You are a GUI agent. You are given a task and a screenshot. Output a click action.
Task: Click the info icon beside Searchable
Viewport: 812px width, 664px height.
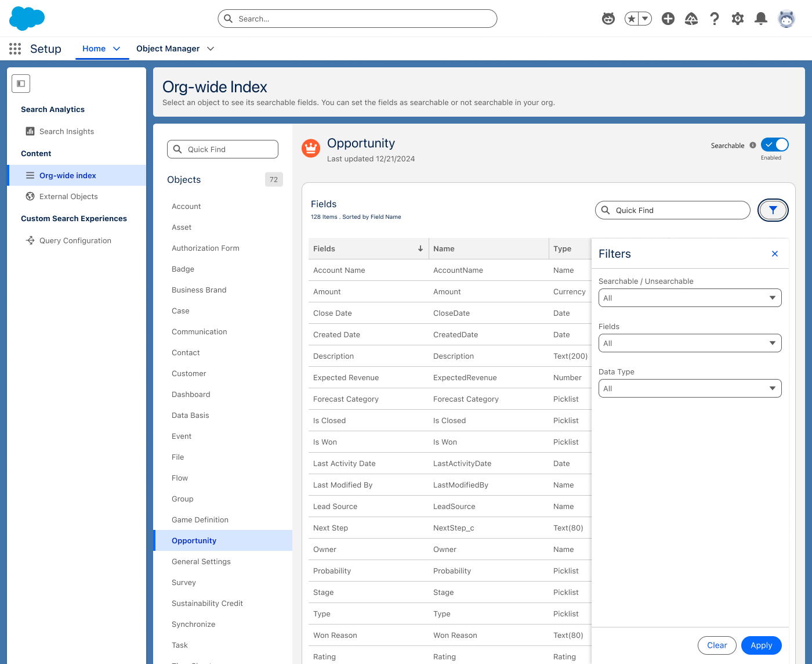pyautogui.click(x=753, y=145)
